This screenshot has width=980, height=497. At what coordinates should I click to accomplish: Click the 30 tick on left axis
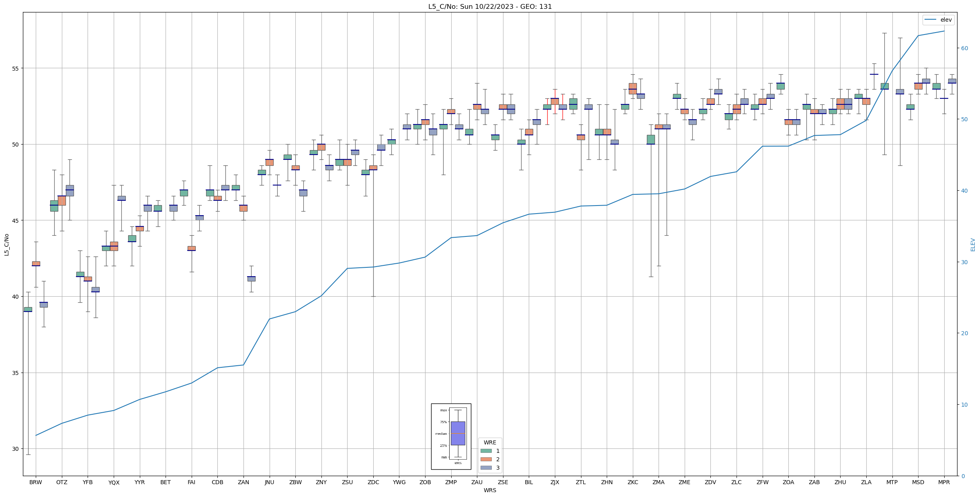(15, 449)
